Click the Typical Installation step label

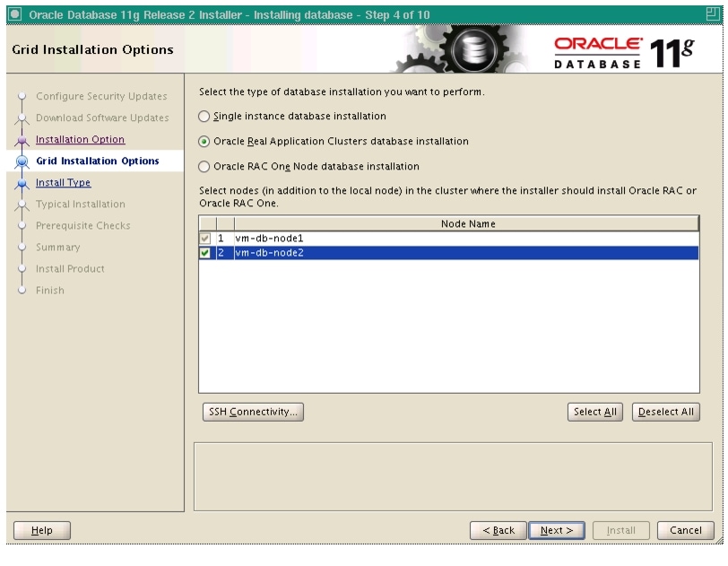81,204
